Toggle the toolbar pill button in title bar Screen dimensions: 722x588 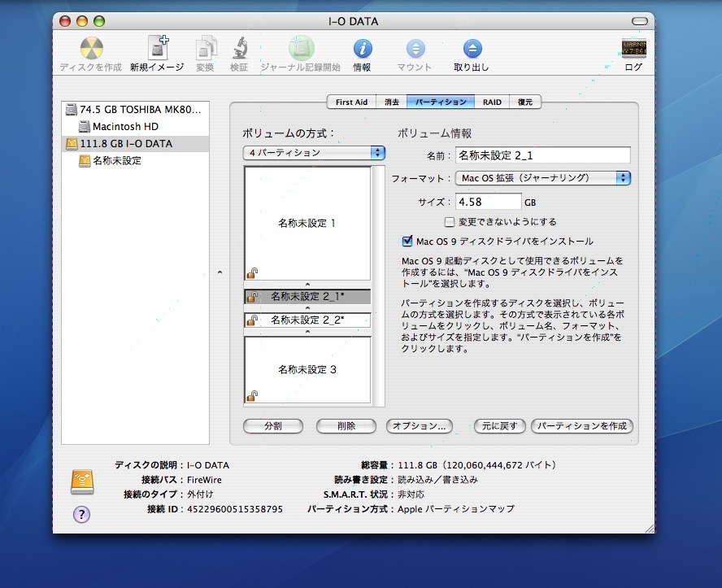point(640,21)
